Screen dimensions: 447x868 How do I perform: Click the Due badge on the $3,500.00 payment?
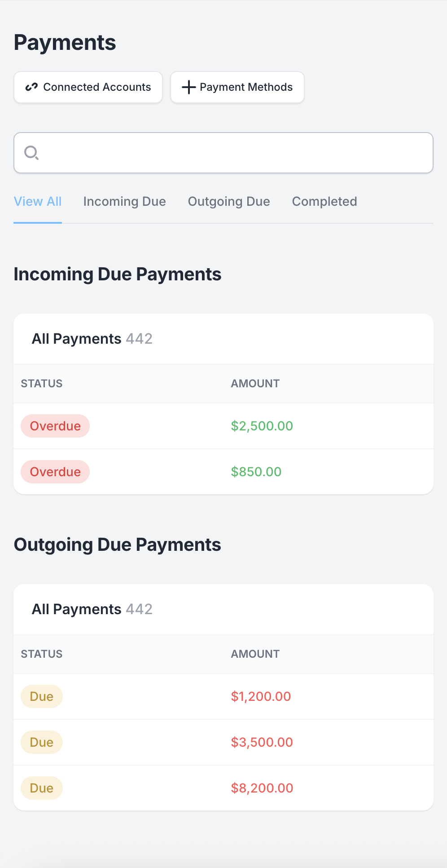(41, 742)
